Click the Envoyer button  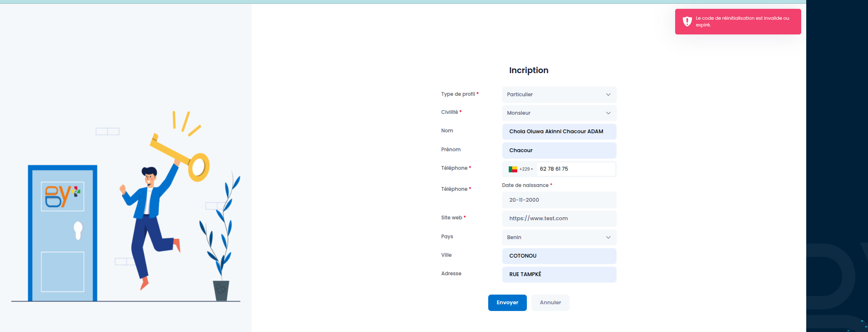[x=508, y=303]
